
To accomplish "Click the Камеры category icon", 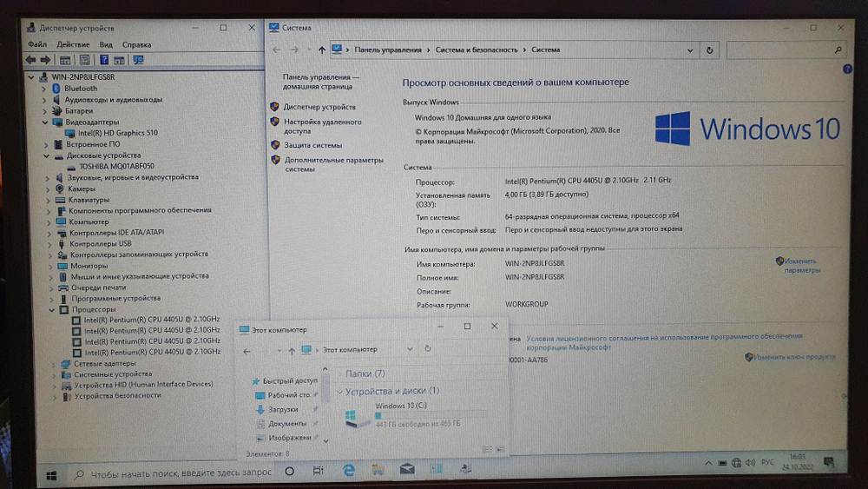I will click(59, 188).
